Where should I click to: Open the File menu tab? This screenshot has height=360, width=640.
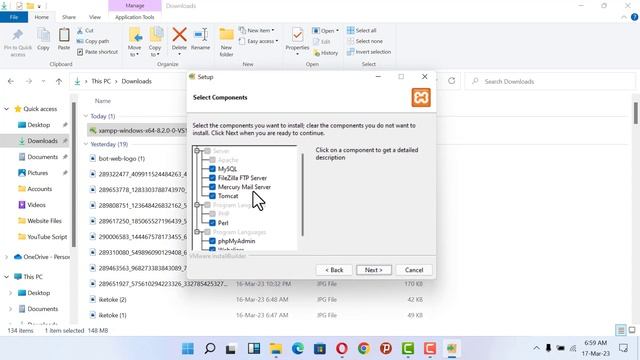(x=14, y=17)
